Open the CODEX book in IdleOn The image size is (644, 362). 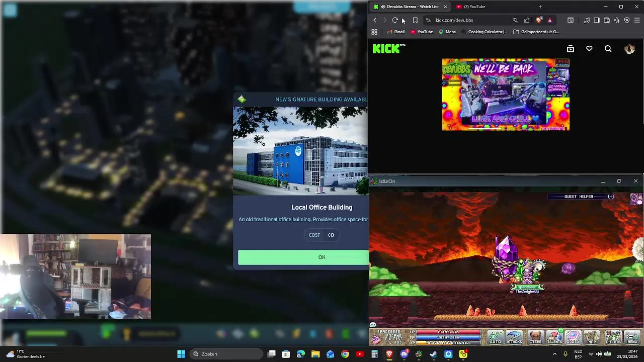click(573, 337)
